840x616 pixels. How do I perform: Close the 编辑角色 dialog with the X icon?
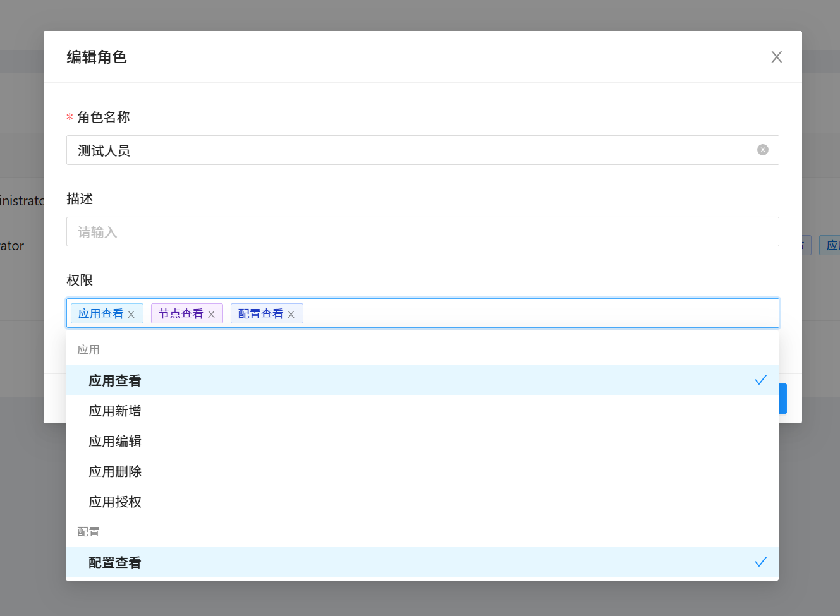pos(776,57)
